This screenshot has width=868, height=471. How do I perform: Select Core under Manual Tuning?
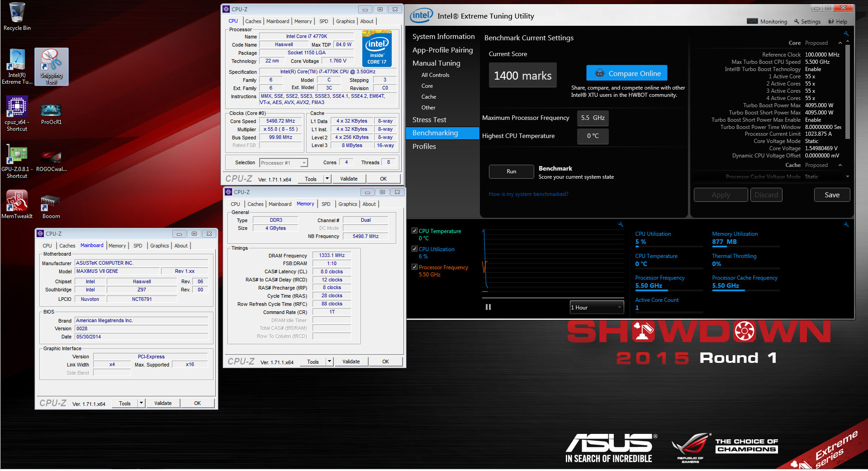tap(427, 86)
